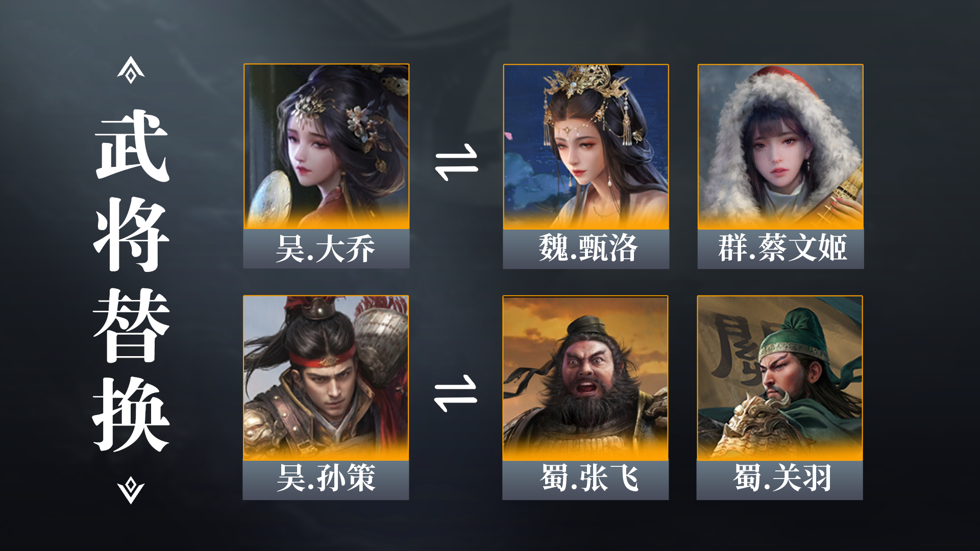Select the 大乔 character portrait
The height and width of the screenshot is (551, 980).
(326, 146)
